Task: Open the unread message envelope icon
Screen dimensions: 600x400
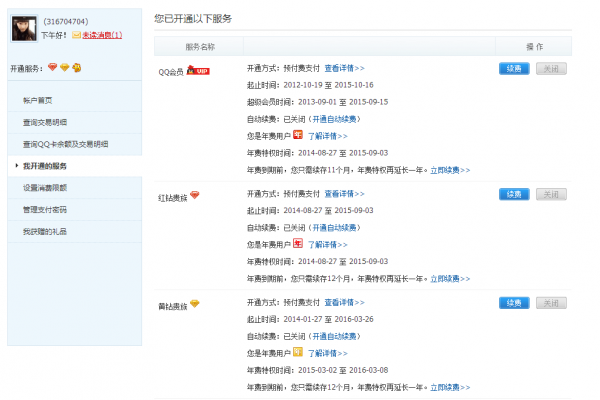Action: tap(76, 35)
